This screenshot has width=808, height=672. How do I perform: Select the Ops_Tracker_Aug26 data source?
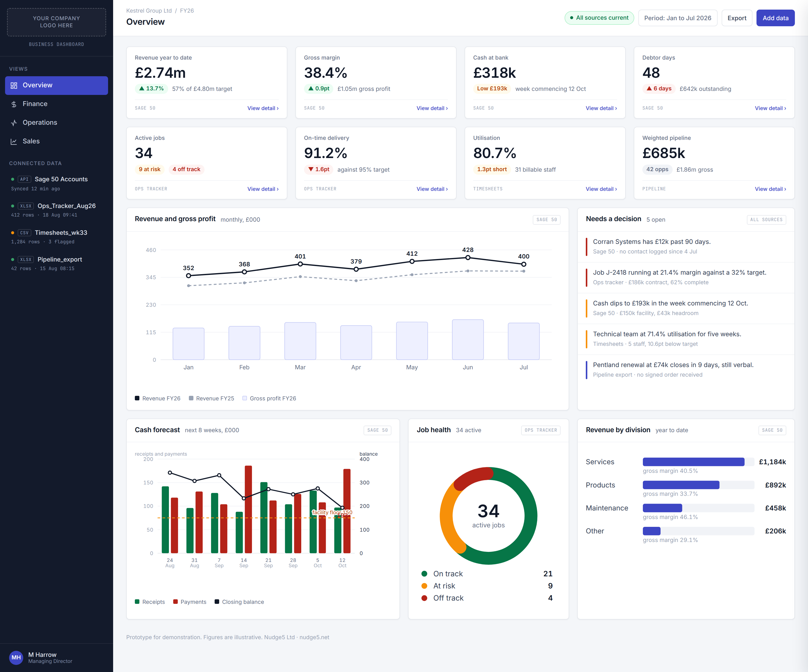click(57, 210)
